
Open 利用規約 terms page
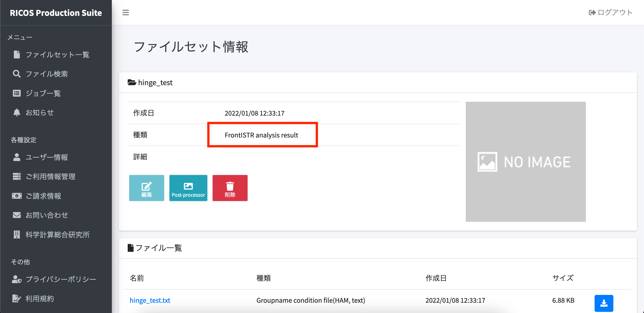coord(40,298)
